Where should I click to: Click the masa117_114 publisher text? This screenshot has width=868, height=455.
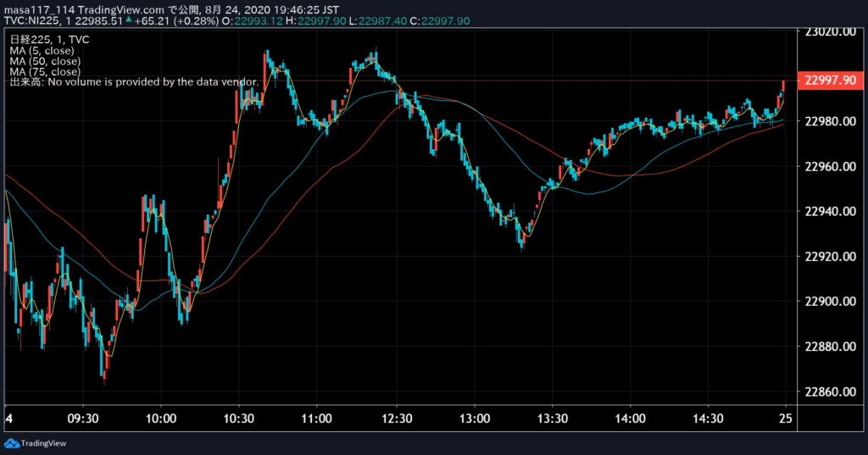(x=39, y=10)
